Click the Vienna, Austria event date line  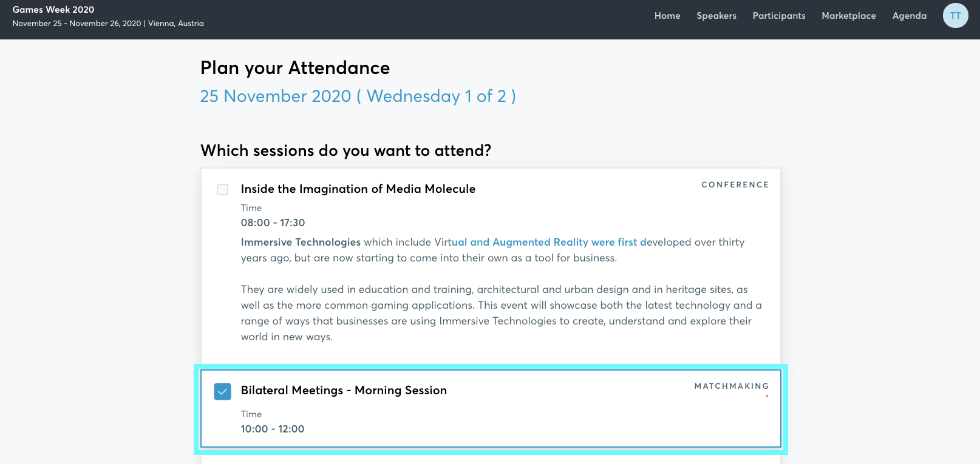[x=108, y=24]
